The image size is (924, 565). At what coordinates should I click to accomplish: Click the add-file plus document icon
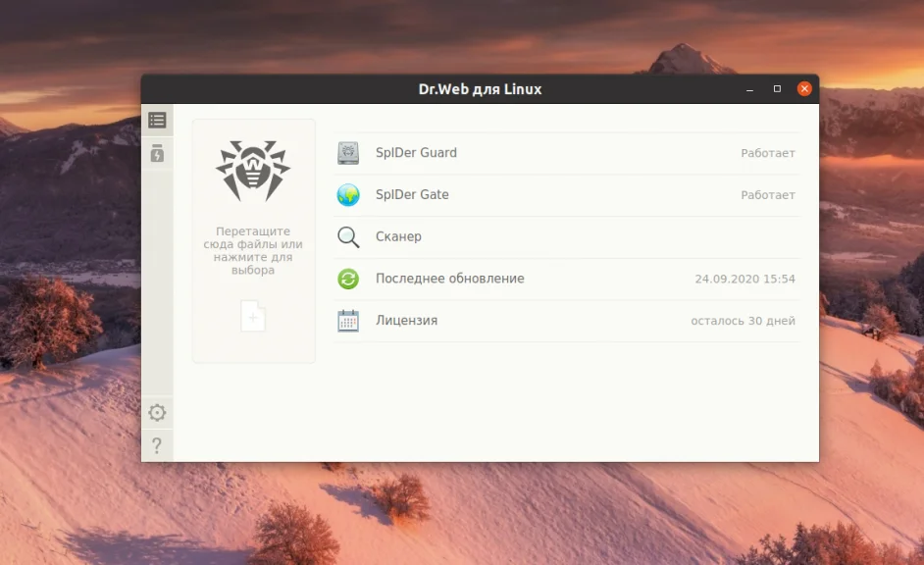tap(253, 316)
